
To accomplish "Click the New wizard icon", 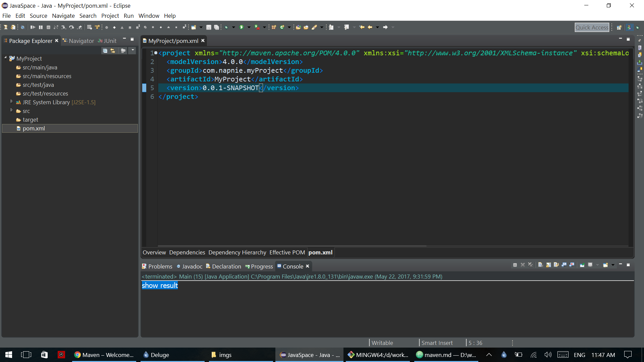I will point(194,27).
